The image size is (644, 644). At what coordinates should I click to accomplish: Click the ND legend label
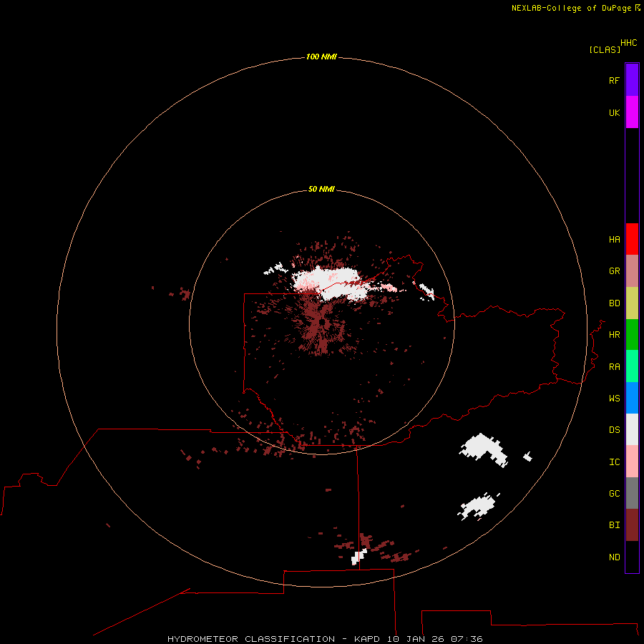pyautogui.click(x=614, y=557)
